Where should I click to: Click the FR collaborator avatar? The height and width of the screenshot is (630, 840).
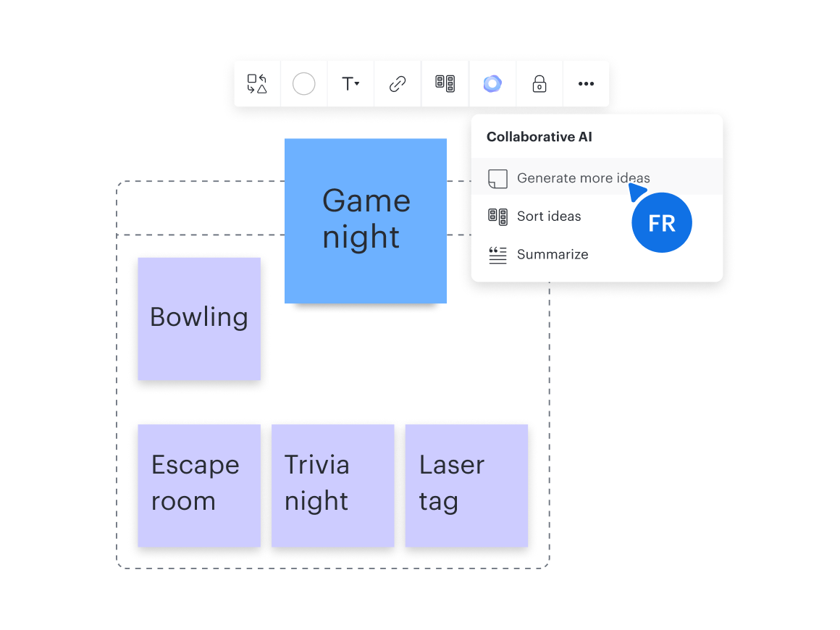click(661, 223)
